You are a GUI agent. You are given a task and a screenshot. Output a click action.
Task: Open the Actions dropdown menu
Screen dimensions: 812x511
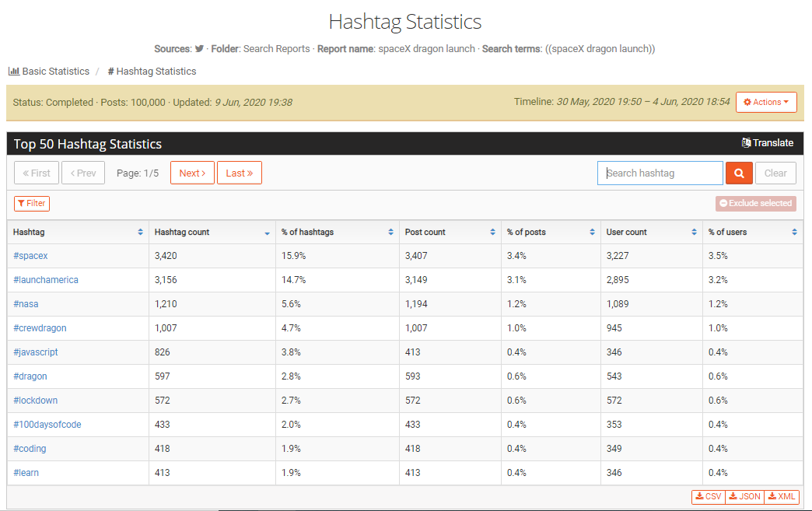[766, 102]
